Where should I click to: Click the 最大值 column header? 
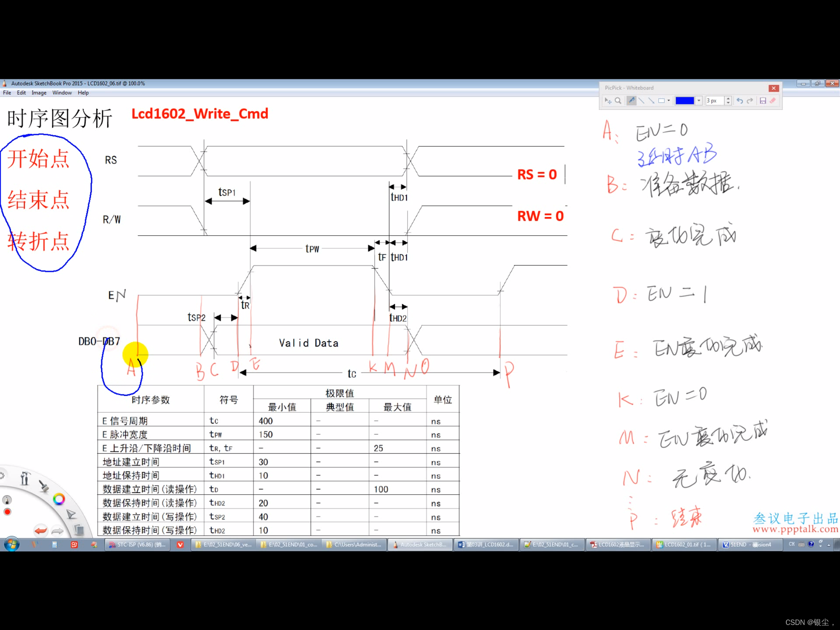397,407
